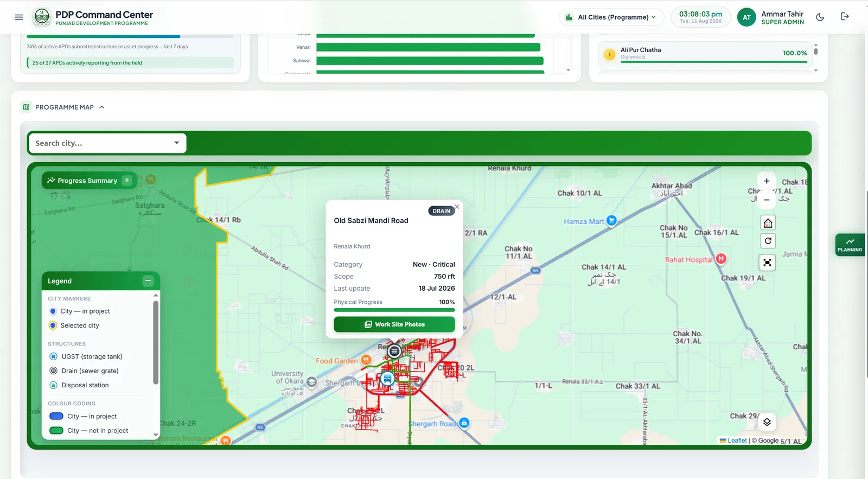Enter fullscreen map mode
This screenshot has width=868, height=479.
pos(767,263)
